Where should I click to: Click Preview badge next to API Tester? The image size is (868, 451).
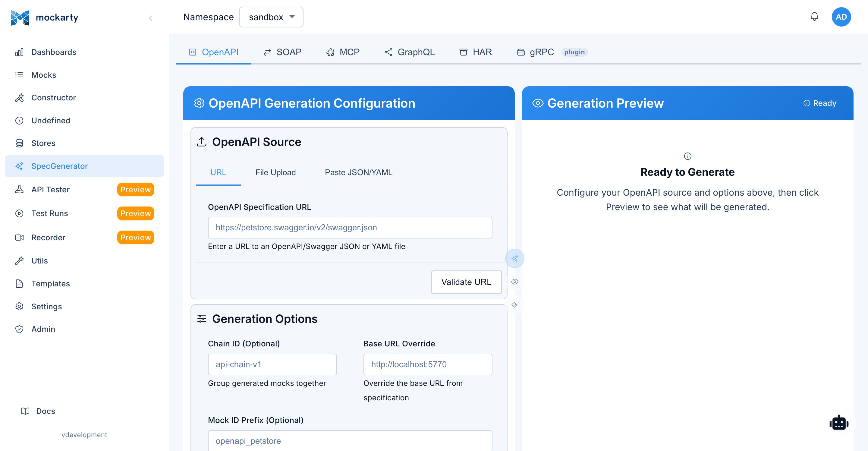pos(135,189)
